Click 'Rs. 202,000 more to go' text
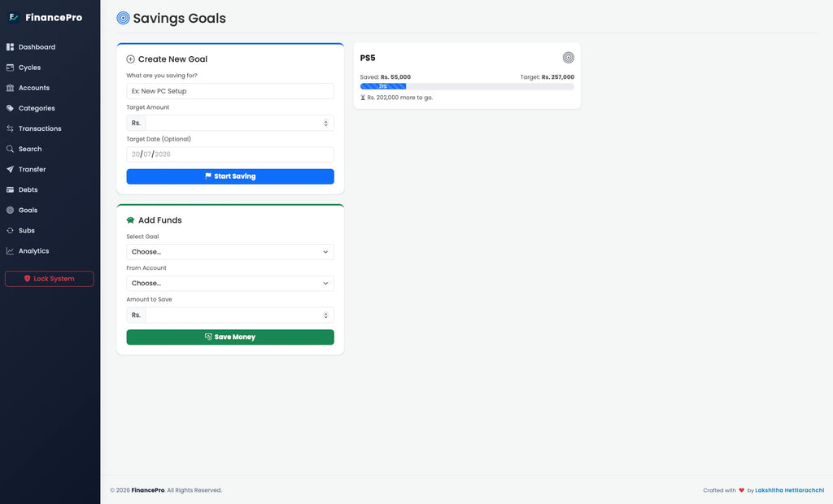 (x=400, y=98)
